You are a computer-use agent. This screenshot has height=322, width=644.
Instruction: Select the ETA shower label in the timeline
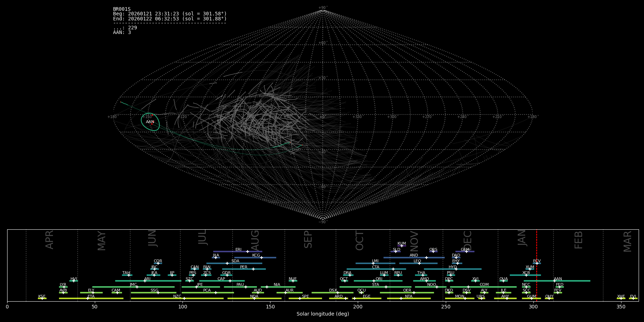pos(91,297)
